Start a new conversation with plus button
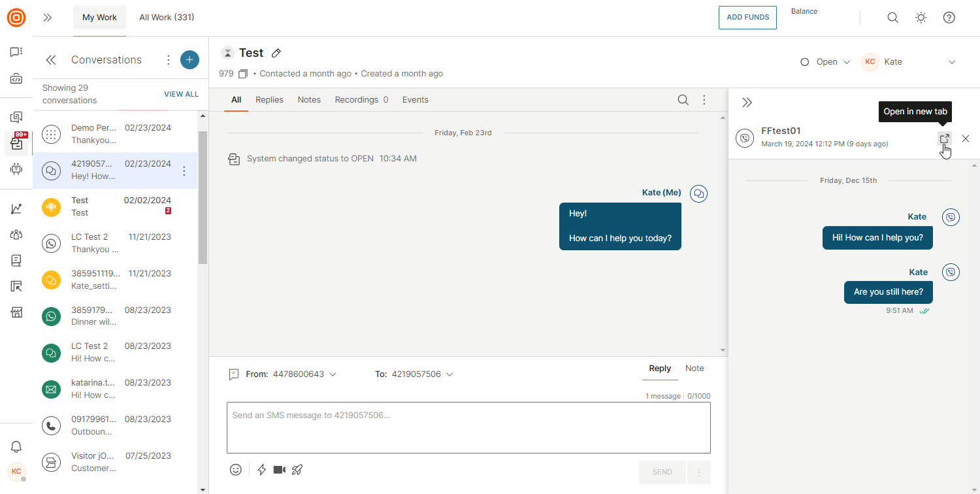This screenshot has width=980, height=494. tap(189, 60)
